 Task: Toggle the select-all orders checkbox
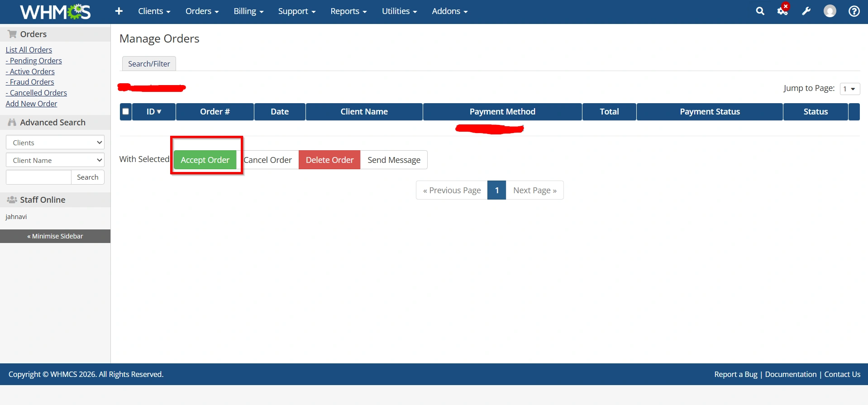(x=126, y=111)
